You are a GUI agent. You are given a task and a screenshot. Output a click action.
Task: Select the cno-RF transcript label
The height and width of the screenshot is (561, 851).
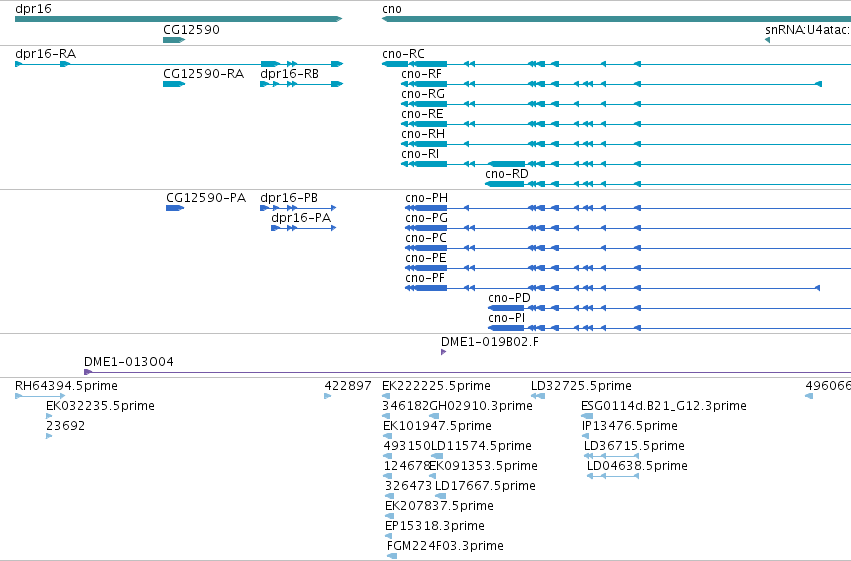click(421, 74)
